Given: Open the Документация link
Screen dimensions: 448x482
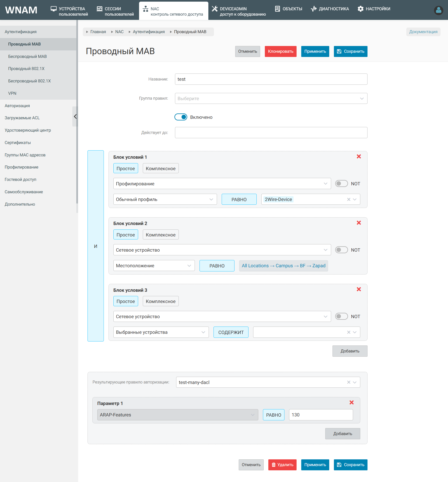Looking at the screenshot, I should (423, 32).
